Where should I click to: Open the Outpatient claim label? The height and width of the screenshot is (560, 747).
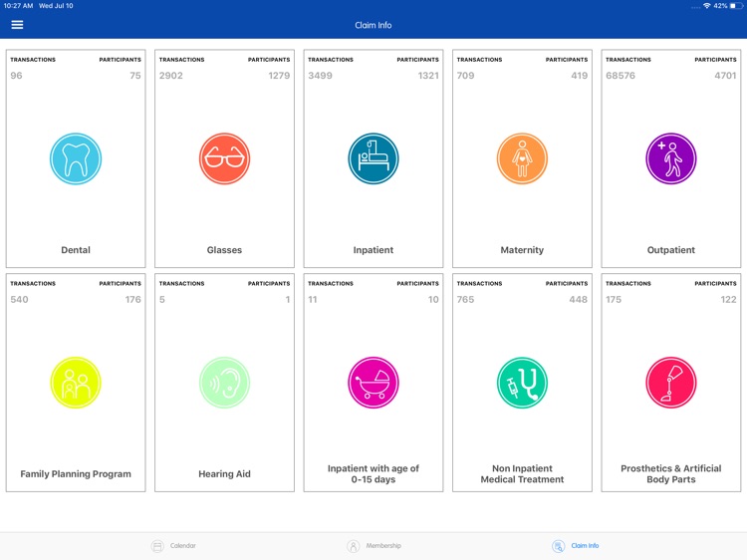coord(670,250)
